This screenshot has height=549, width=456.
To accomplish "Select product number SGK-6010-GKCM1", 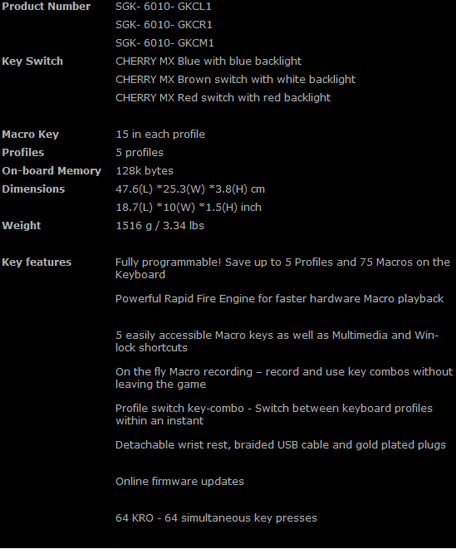I will tap(165, 43).
